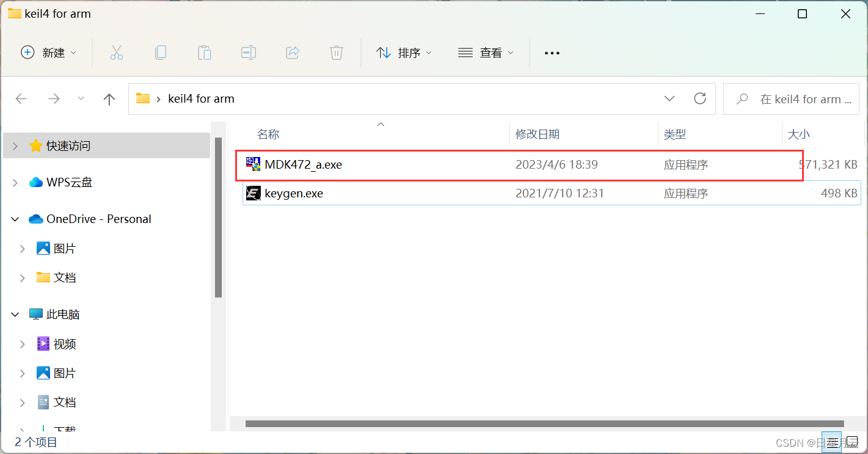Click the folder icon in address bar
868x454 pixels.
coord(143,98)
